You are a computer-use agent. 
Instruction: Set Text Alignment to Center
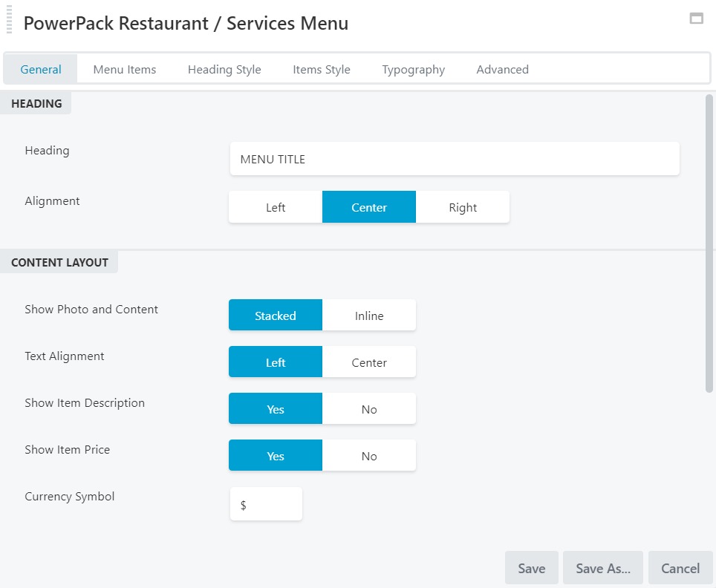click(x=369, y=362)
